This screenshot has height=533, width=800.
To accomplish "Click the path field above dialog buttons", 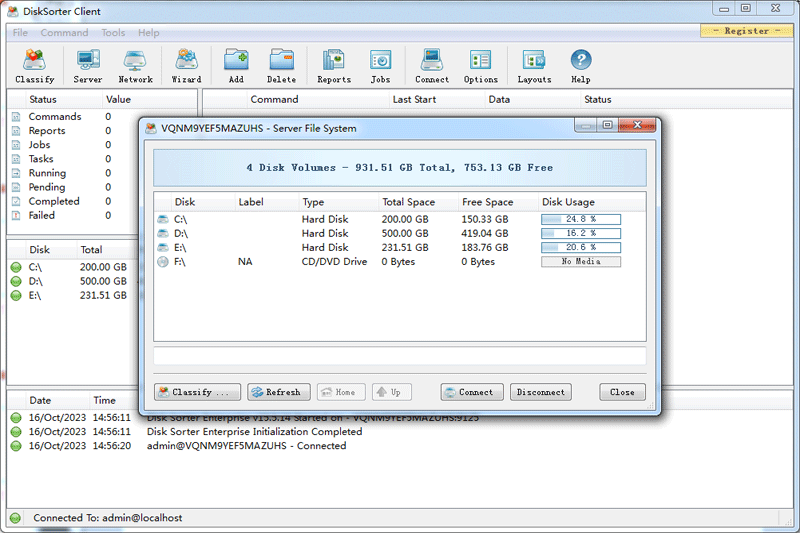I will 399,356.
